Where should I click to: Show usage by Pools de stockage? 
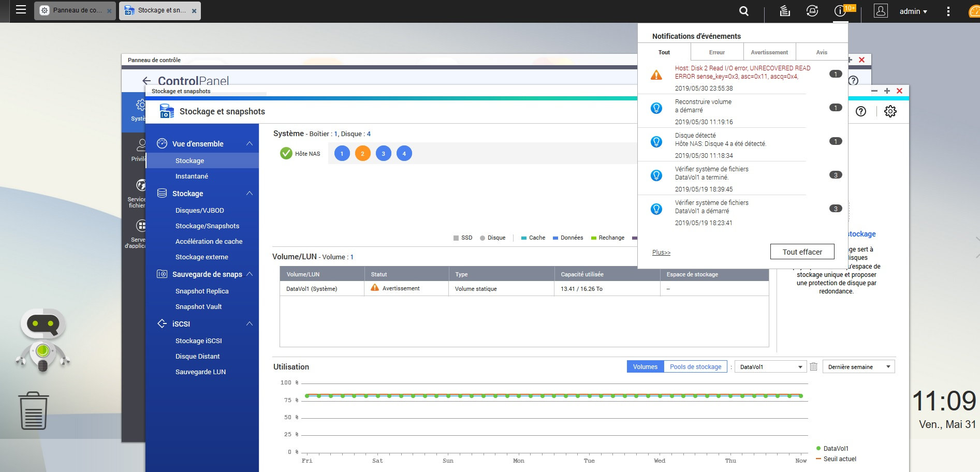coord(695,367)
